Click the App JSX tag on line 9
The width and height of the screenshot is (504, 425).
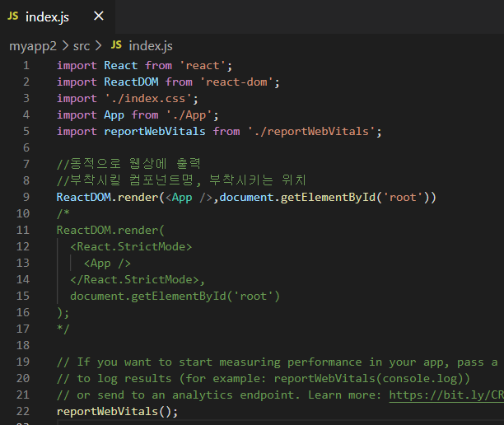click(182, 198)
